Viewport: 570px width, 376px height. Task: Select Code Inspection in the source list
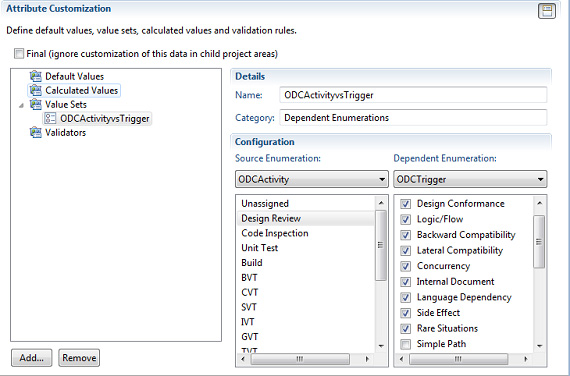click(x=275, y=233)
